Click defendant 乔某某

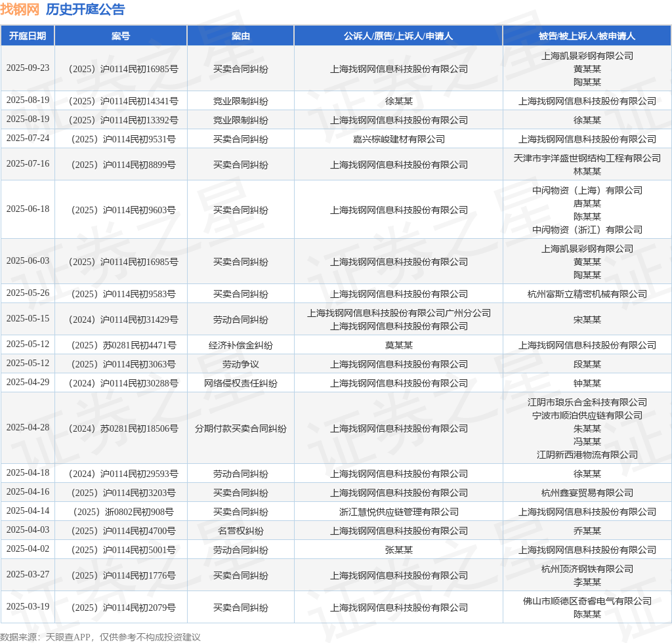[x=587, y=531]
